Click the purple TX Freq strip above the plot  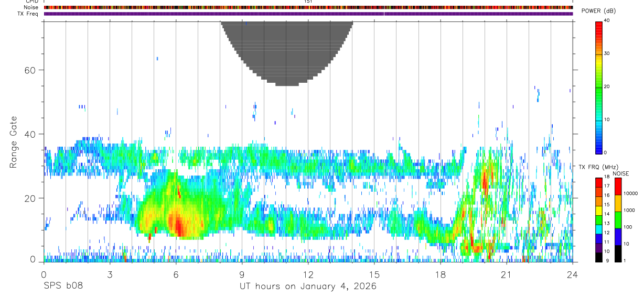click(308, 14)
